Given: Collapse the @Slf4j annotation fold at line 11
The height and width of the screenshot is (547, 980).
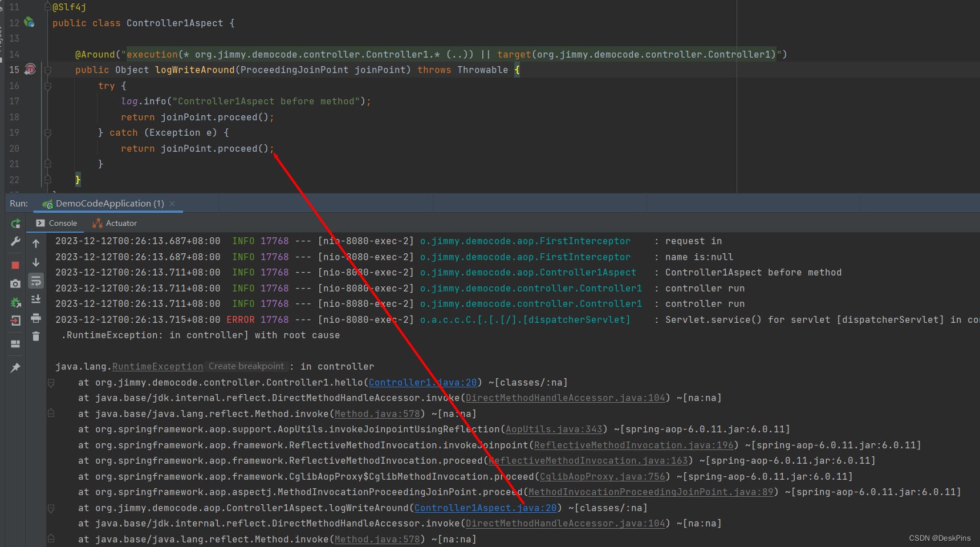Looking at the screenshot, I should pos(48,7).
